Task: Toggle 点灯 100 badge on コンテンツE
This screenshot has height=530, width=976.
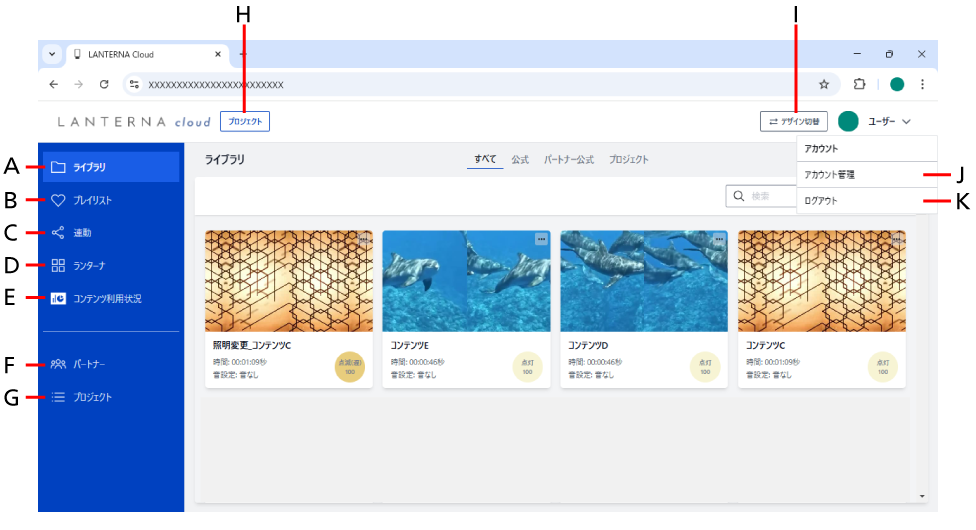Action: [527, 367]
